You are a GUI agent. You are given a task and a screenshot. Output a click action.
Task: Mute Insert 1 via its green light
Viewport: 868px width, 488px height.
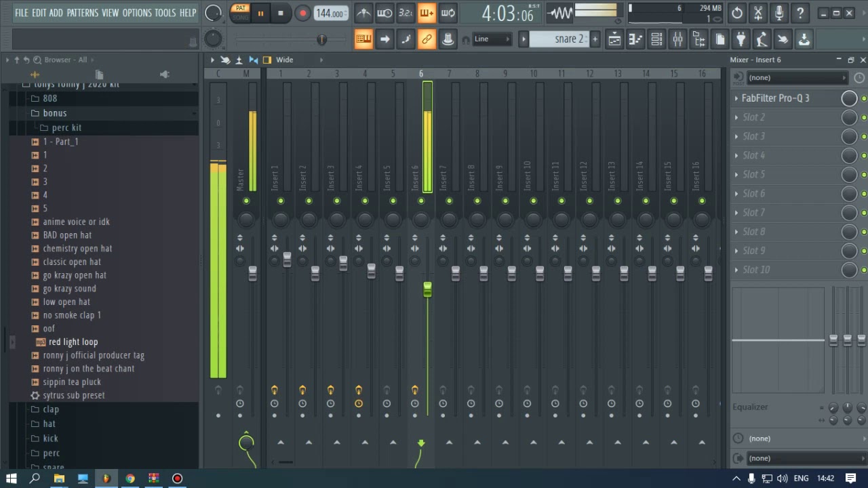281,201
